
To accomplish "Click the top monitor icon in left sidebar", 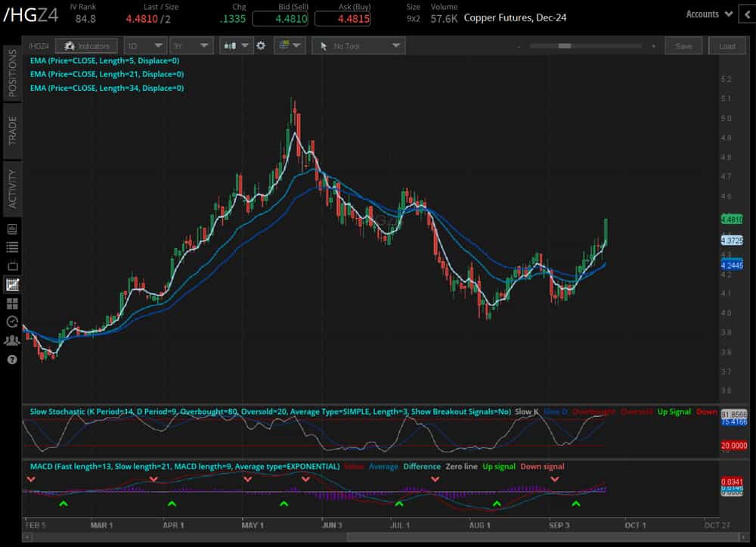I will pyautogui.click(x=12, y=229).
